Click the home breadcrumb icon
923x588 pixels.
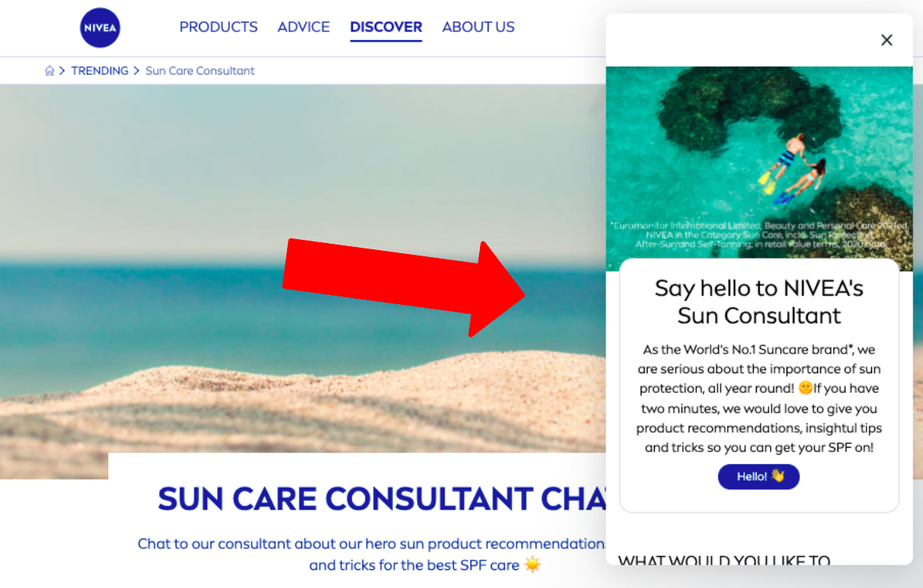49,71
